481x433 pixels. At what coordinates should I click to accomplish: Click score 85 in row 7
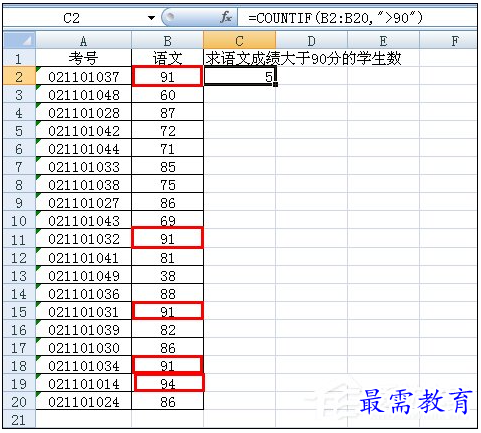point(167,167)
